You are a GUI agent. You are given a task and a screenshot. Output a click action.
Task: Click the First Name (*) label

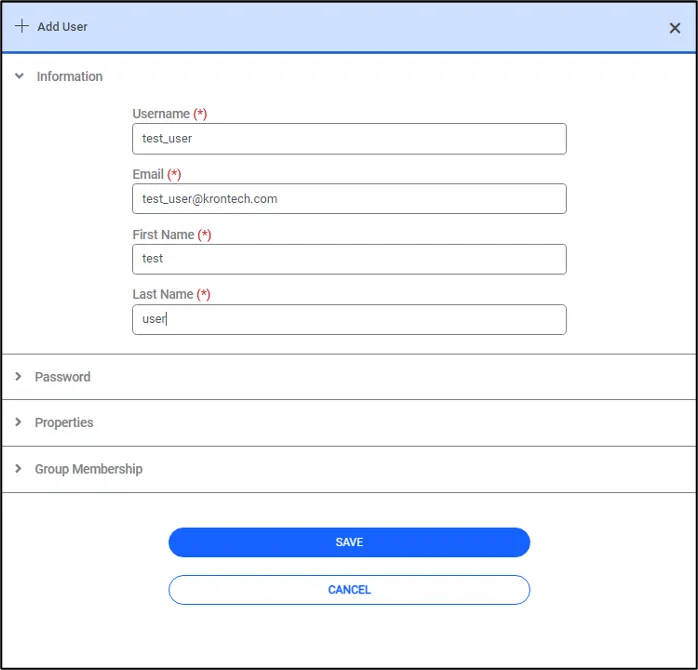pyautogui.click(x=172, y=235)
